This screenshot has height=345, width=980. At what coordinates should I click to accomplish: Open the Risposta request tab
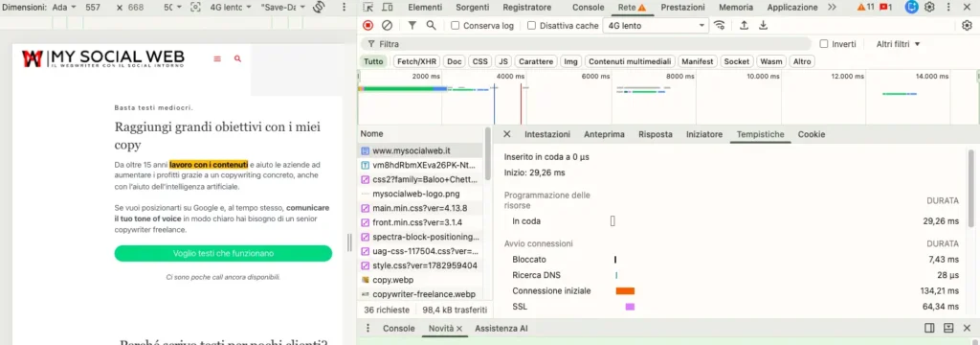click(x=655, y=134)
